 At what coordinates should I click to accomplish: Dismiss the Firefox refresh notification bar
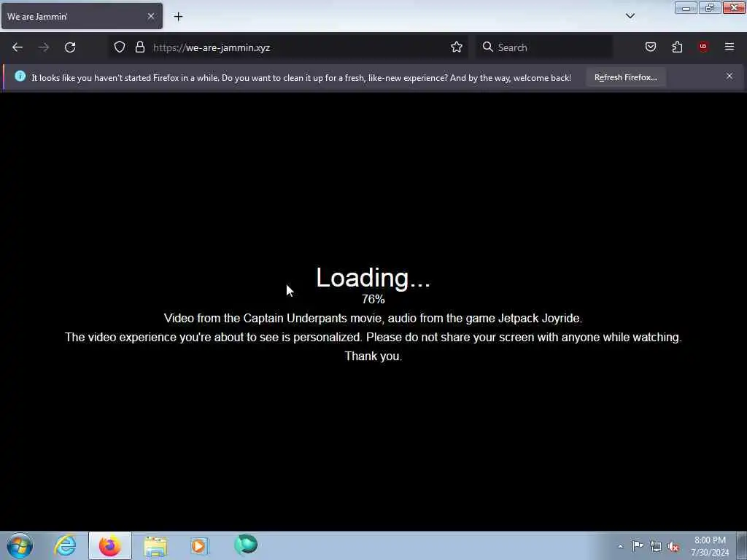(x=729, y=76)
